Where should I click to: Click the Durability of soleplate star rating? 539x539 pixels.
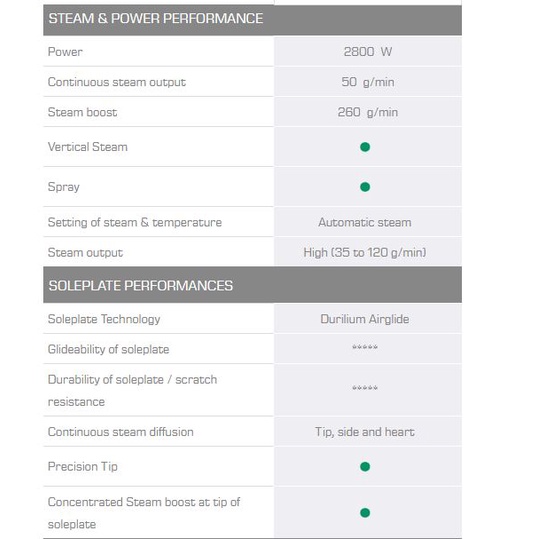365,388
